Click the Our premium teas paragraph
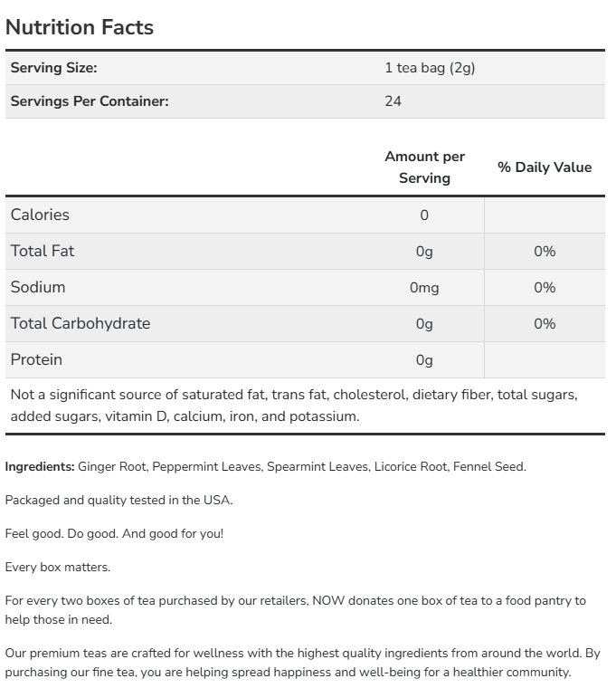The width and height of the screenshot is (616, 688). 302,663
